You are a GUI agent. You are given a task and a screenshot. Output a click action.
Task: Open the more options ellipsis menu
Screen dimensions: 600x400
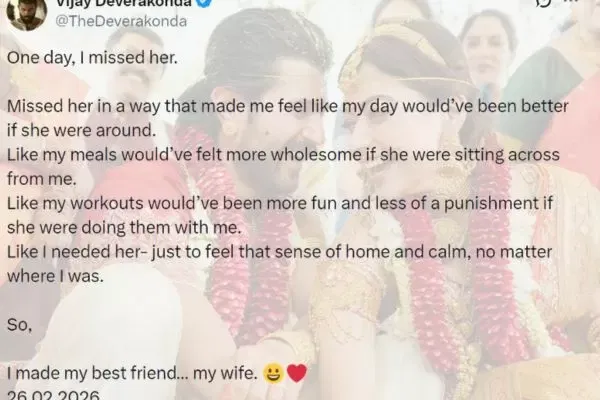click(x=571, y=2)
